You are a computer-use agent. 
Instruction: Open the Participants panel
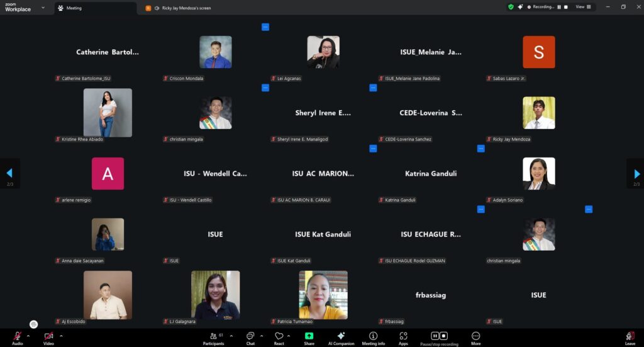(x=213, y=336)
